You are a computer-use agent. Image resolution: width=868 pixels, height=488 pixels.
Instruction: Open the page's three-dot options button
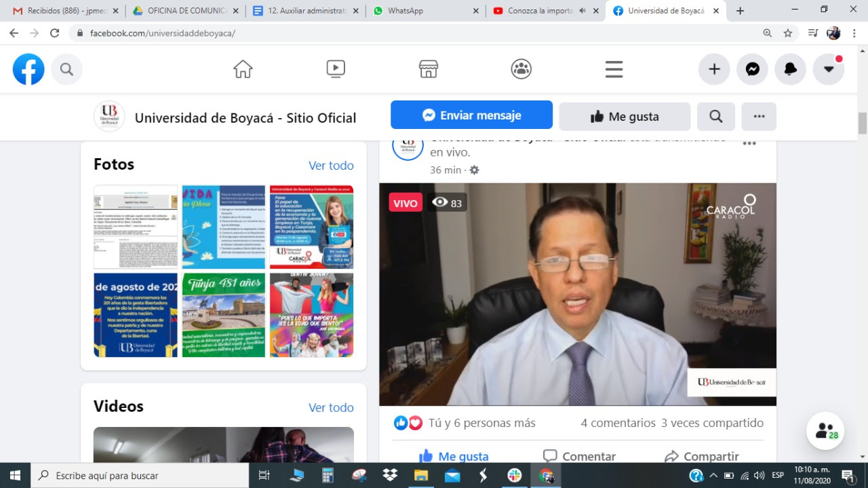click(x=759, y=117)
